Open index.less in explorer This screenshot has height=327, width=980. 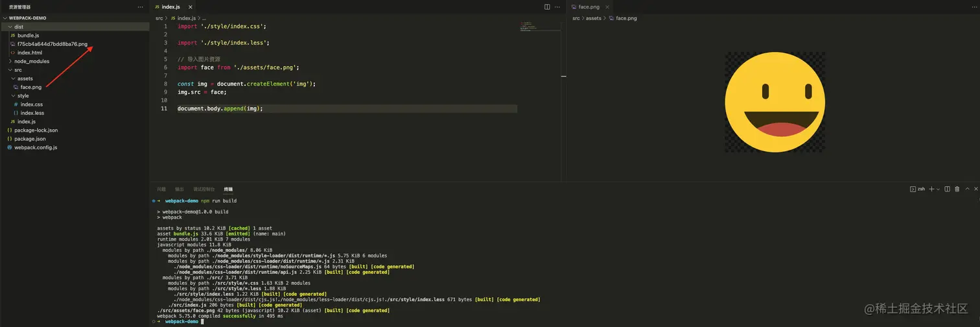75,113
